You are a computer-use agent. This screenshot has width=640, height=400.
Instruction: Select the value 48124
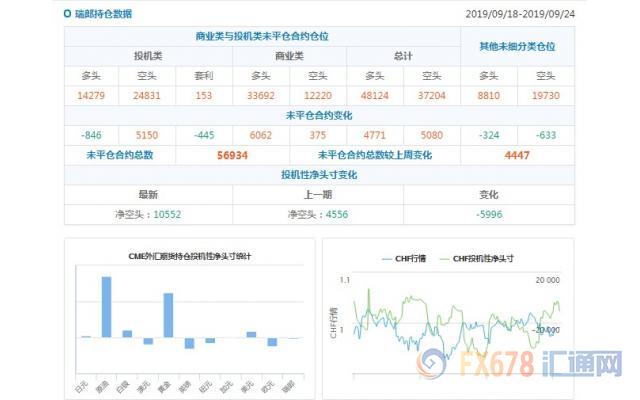point(375,96)
